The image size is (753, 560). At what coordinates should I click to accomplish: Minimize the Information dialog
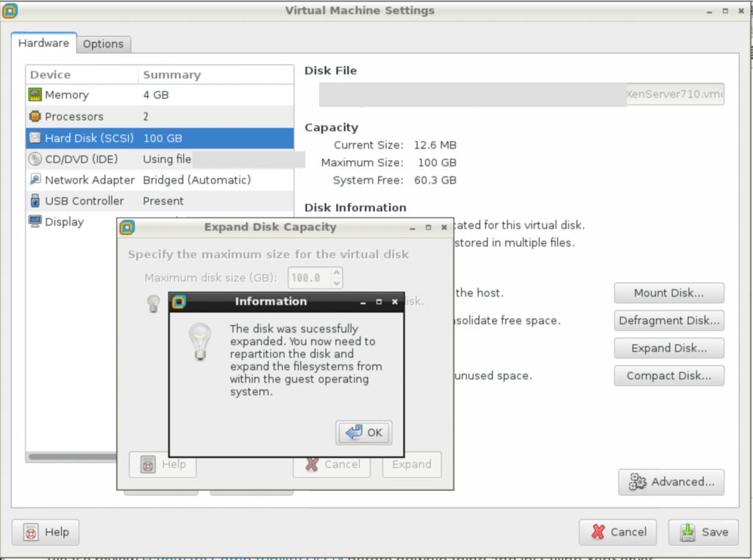[363, 302]
